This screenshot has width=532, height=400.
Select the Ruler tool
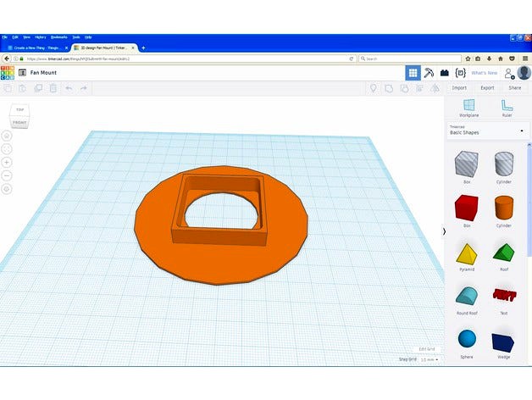coord(507,106)
